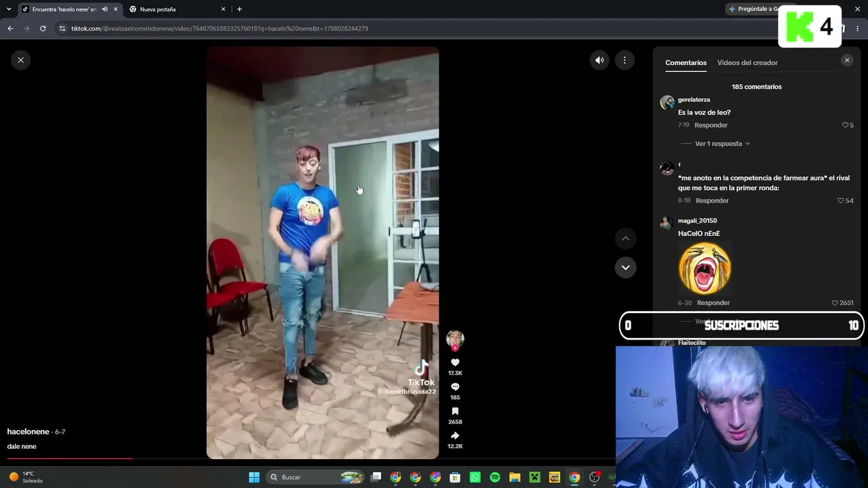The height and width of the screenshot is (488, 868).
Task: Open comments via speech bubble icon
Action: (x=455, y=387)
